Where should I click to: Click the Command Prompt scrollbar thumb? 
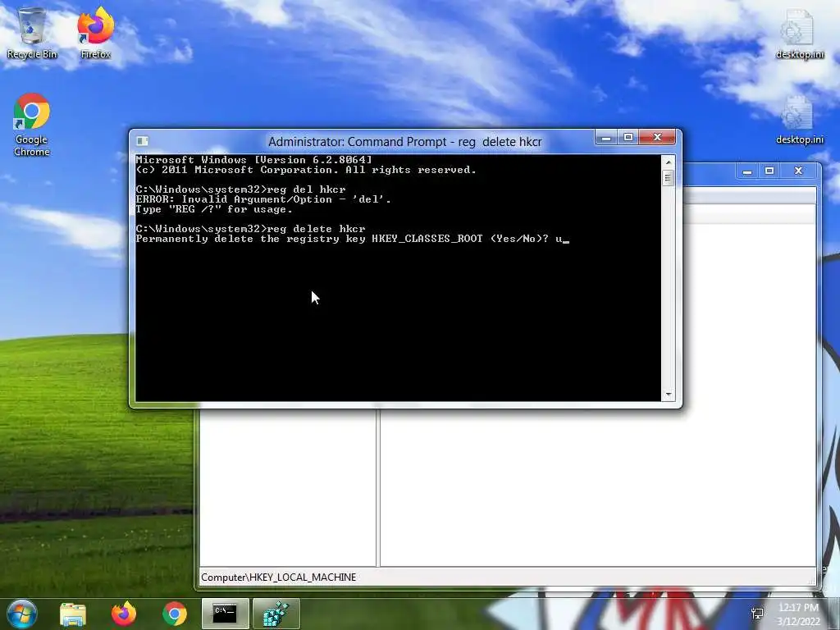[x=668, y=177]
